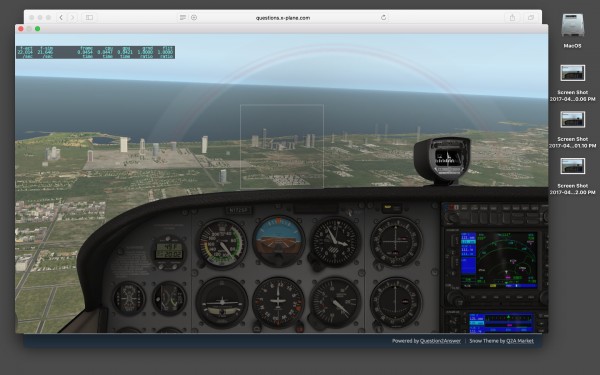Click the questions.x-plane.com address field
Screen dimensions: 600x375
coord(283,18)
